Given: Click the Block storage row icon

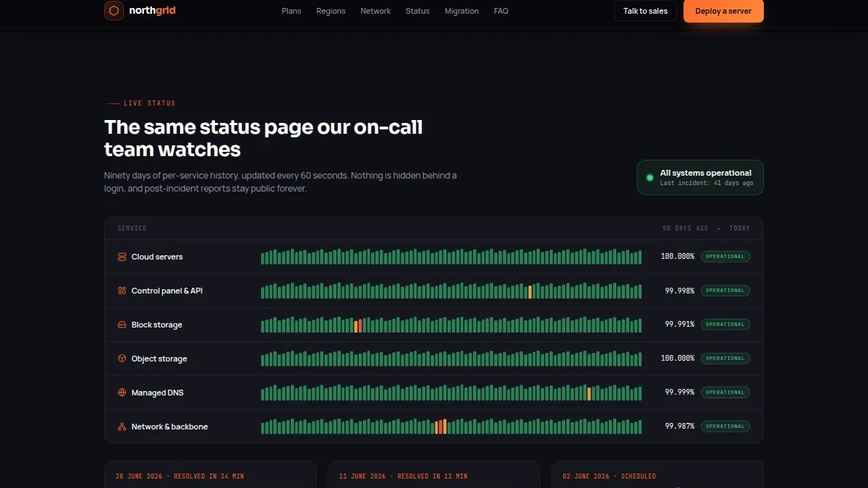Looking at the screenshot, I should tap(122, 325).
